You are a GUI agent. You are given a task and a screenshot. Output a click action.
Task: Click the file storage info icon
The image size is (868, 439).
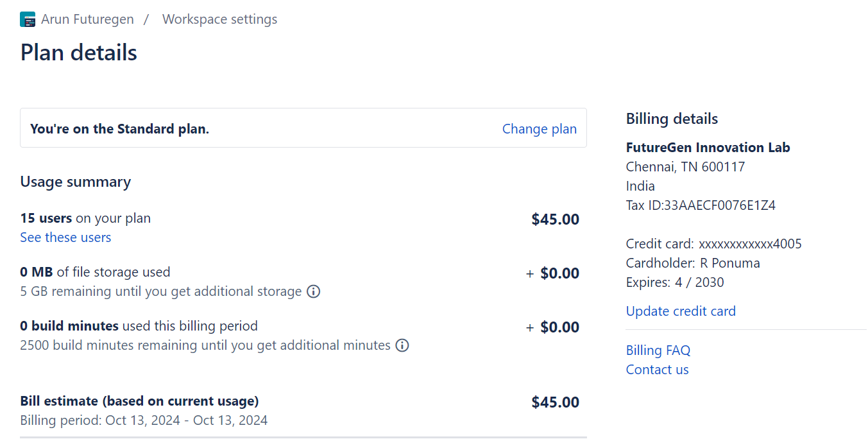[x=313, y=291]
